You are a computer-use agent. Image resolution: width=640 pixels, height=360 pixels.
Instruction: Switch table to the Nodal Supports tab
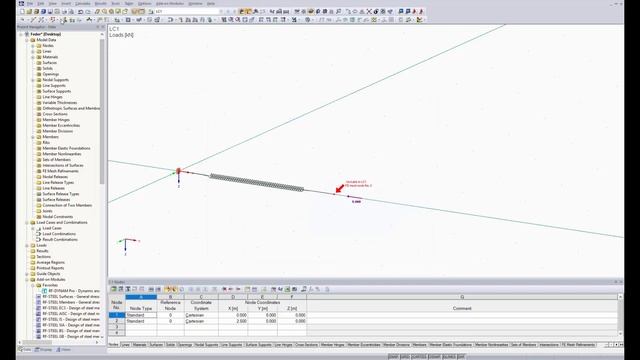(206, 345)
